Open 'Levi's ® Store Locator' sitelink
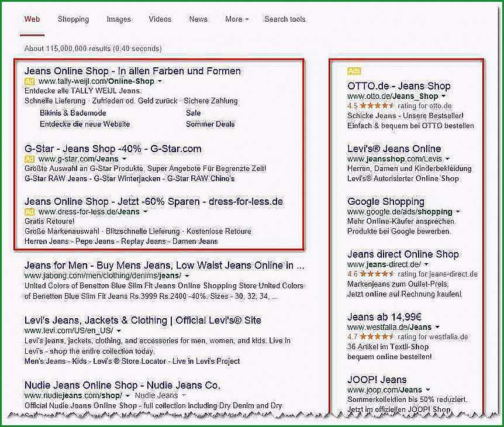This screenshot has height=427, width=504. (x=130, y=361)
